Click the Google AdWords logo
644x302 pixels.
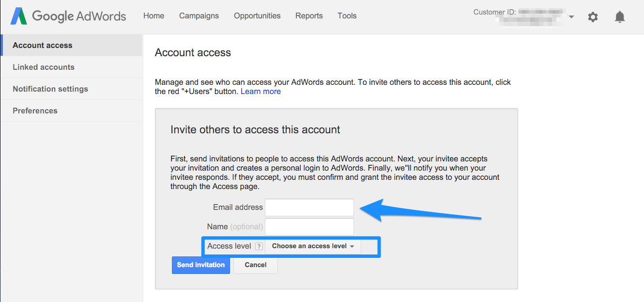point(68,16)
